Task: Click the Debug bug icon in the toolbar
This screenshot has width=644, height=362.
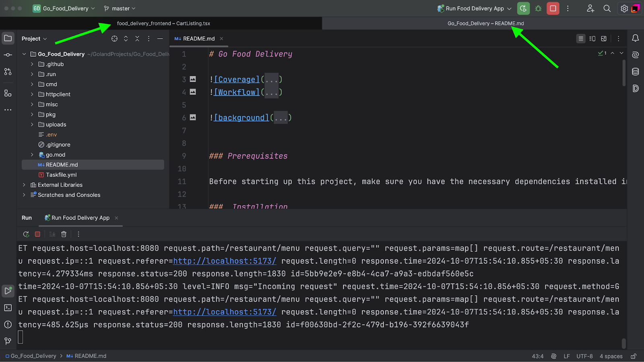Action: [x=538, y=8]
